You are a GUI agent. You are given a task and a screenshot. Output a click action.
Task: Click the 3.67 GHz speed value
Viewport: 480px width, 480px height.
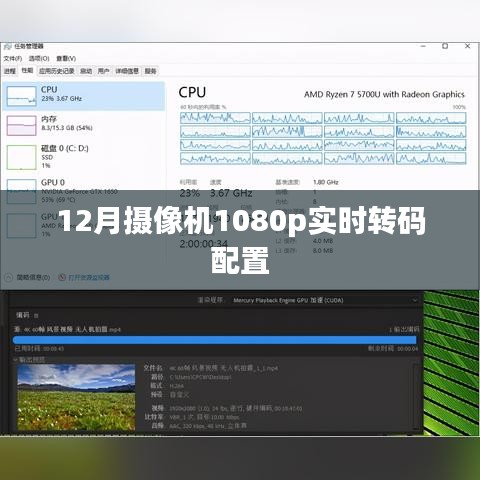point(231,193)
